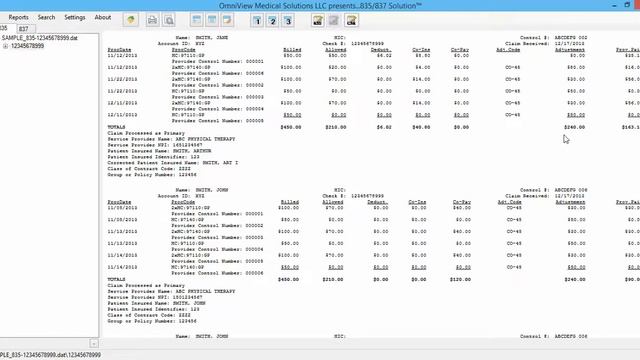This screenshot has height=360, width=640.
Task: Click the status bar file path text
Action: click(x=50, y=355)
